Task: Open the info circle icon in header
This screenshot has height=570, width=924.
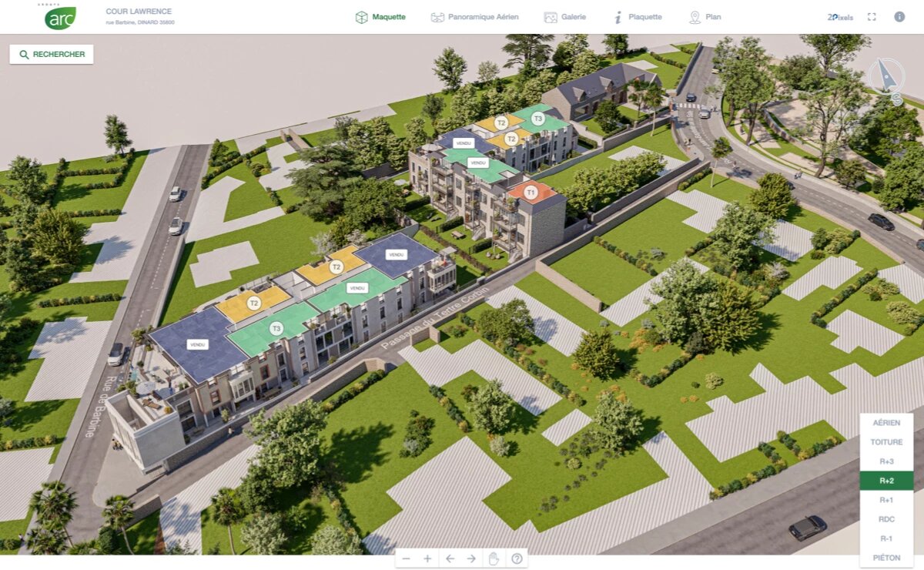Action: tap(899, 17)
